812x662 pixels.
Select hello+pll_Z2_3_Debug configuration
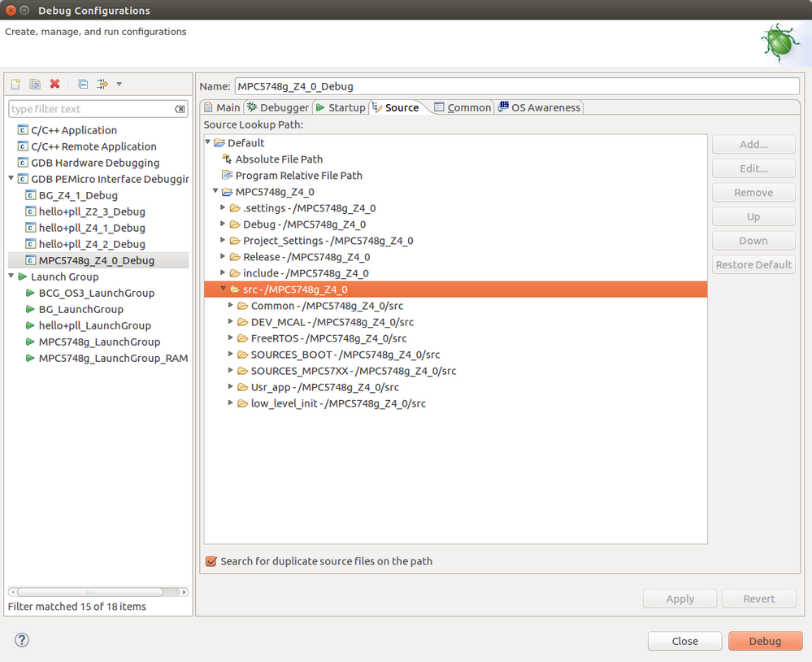pos(92,211)
